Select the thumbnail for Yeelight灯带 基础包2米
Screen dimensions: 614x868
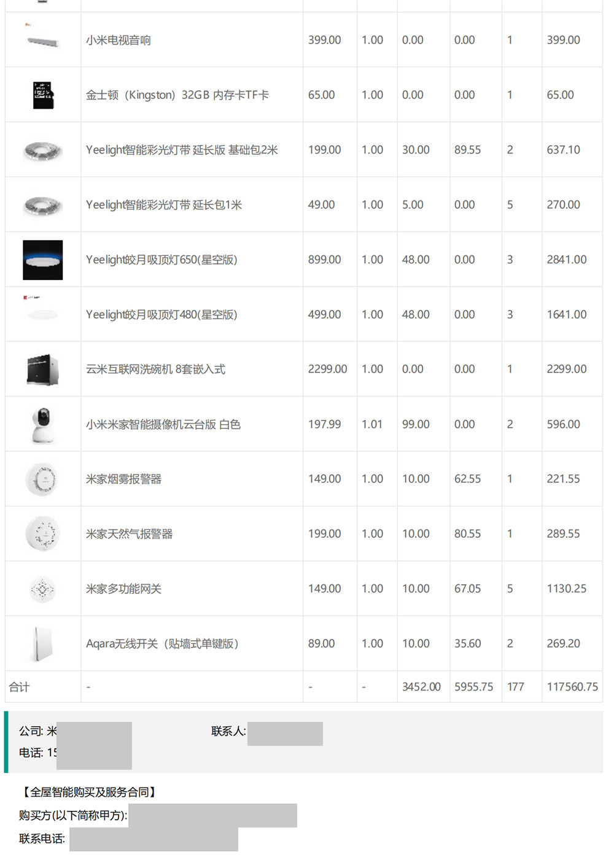[x=43, y=150]
